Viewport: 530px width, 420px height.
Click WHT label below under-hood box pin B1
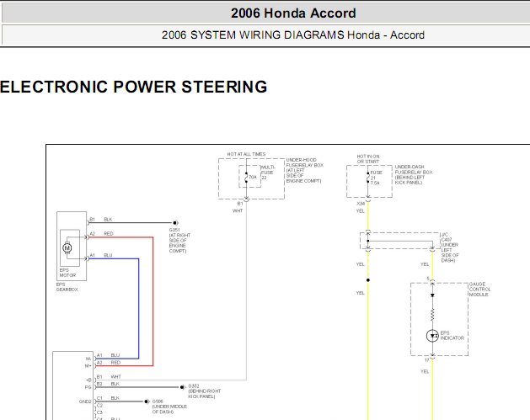(238, 210)
